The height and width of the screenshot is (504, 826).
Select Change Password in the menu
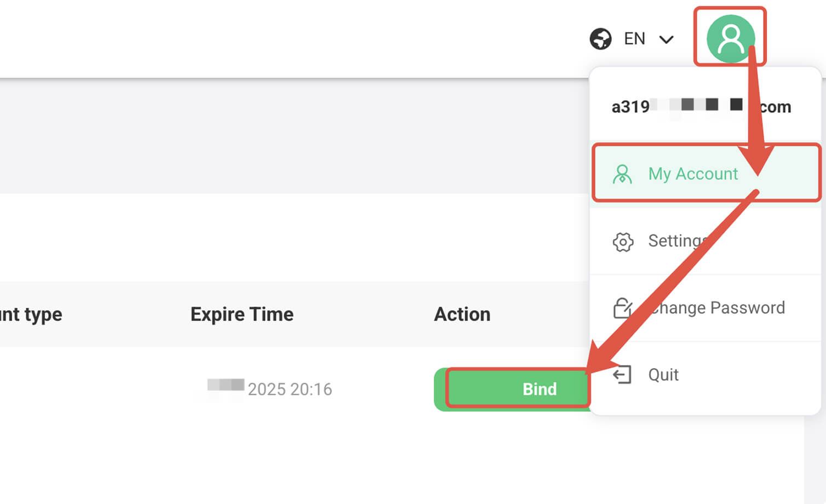coord(716,307)
